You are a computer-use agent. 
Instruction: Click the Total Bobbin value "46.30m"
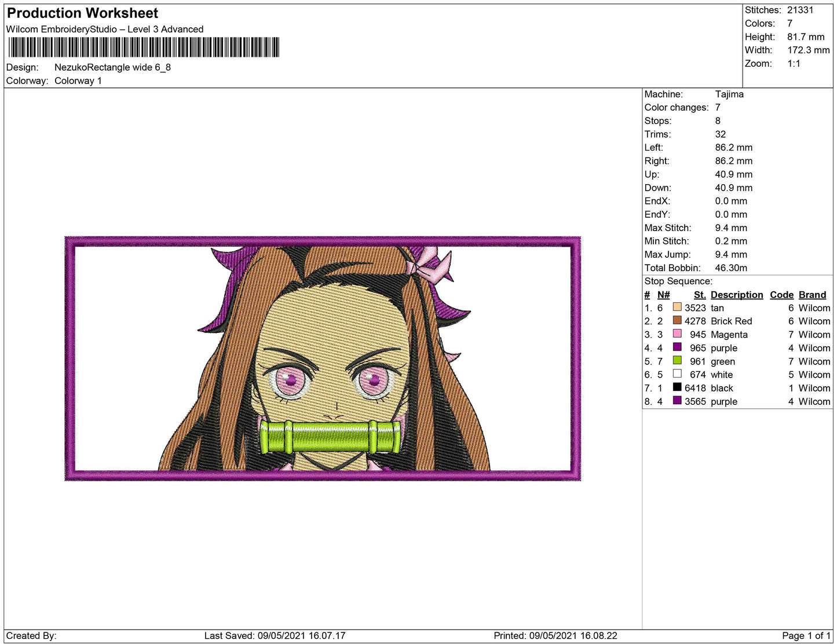click(x=731, y=268)
